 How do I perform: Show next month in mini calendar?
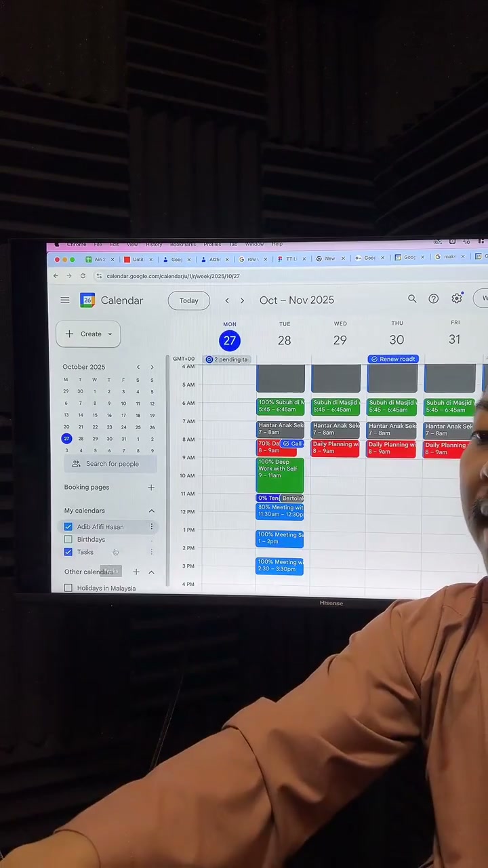coord(152,367)
